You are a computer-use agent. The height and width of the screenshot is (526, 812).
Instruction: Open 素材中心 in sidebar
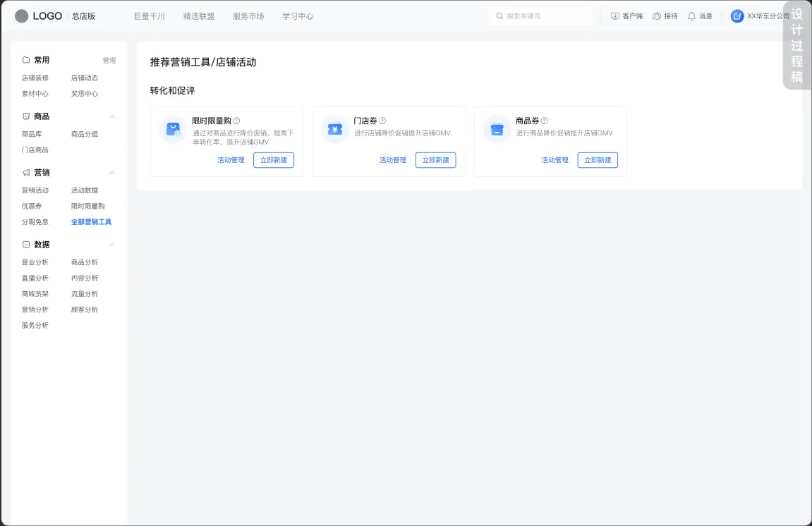(x=35, y=94)
